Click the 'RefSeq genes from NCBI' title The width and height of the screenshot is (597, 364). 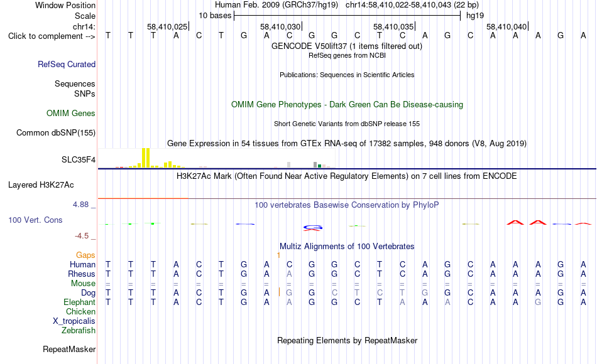[348, 55]
